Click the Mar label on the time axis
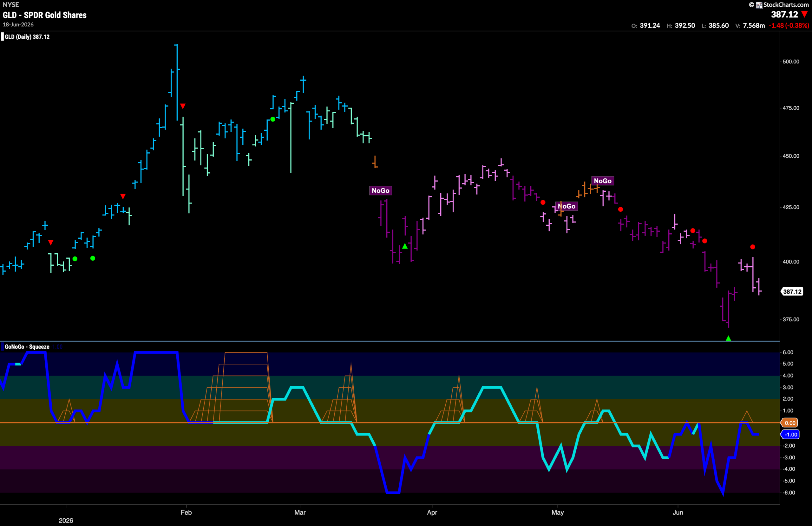This screenshot has width=812, height=526. point(300,512)
